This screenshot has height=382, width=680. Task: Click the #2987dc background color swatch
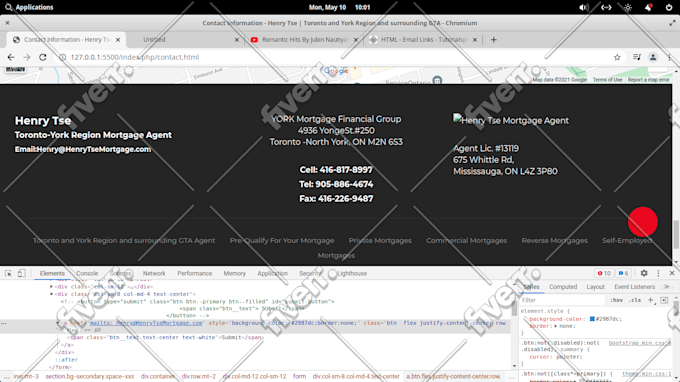(592, 319)
